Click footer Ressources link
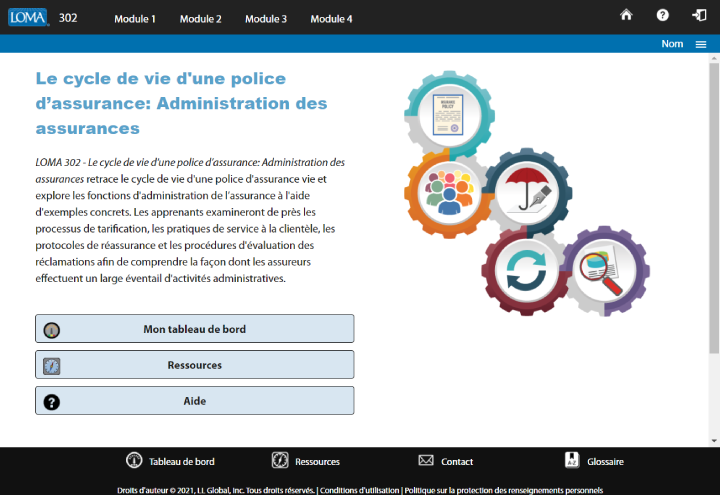This screenshot has height=495, width=720. point(317,461)
